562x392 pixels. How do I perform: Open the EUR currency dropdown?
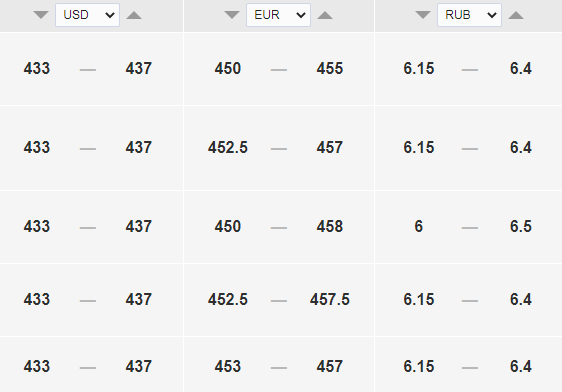(278, 15)
